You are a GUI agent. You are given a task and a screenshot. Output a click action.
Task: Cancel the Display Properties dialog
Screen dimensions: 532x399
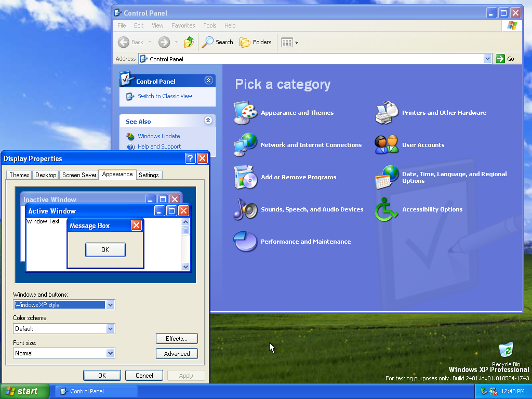144,376
